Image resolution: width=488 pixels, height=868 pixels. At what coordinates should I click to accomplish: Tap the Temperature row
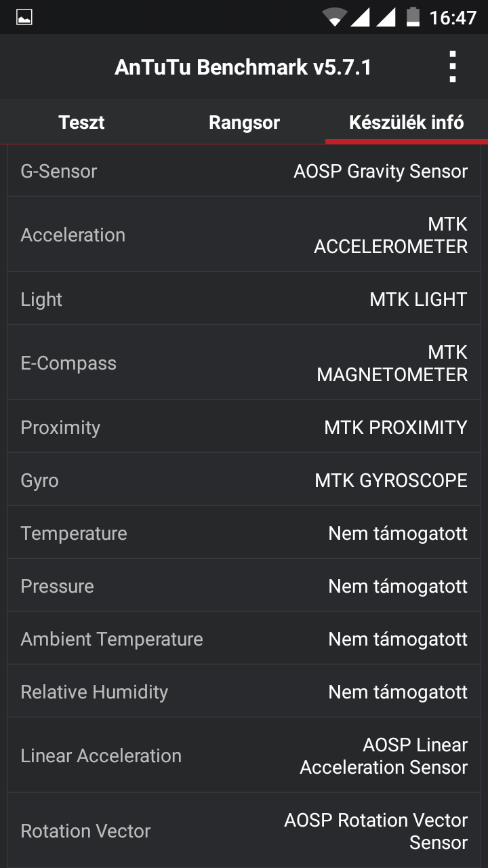pyautogui.click(x=244, y=533)
